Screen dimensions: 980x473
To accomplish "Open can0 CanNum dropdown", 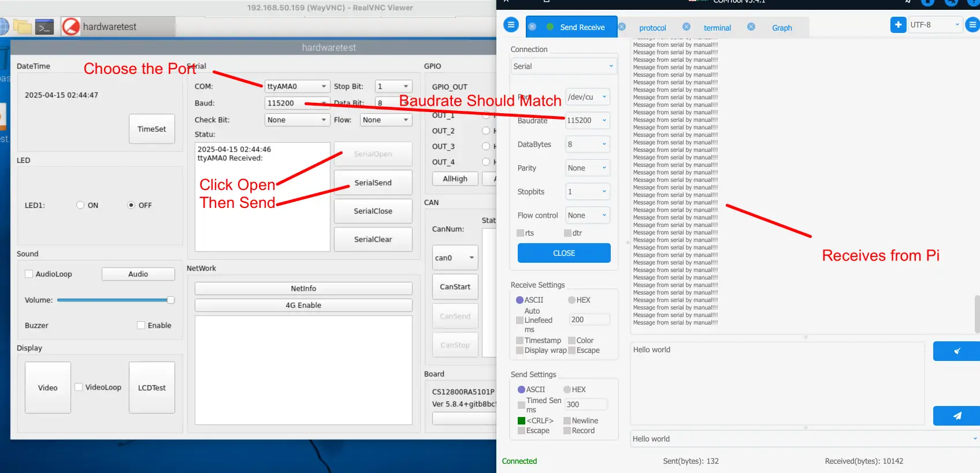I will point(455,258).
